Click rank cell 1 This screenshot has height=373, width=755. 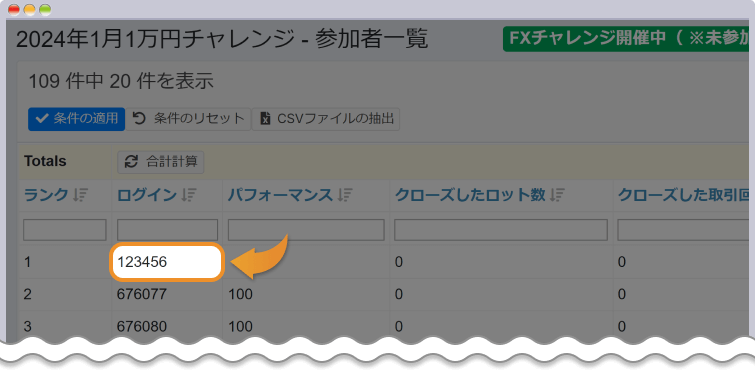click(27, 262)
